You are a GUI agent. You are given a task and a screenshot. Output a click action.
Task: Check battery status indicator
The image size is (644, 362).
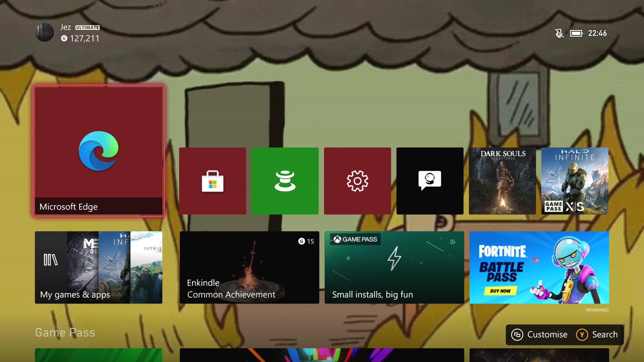[x=576, y=33]
